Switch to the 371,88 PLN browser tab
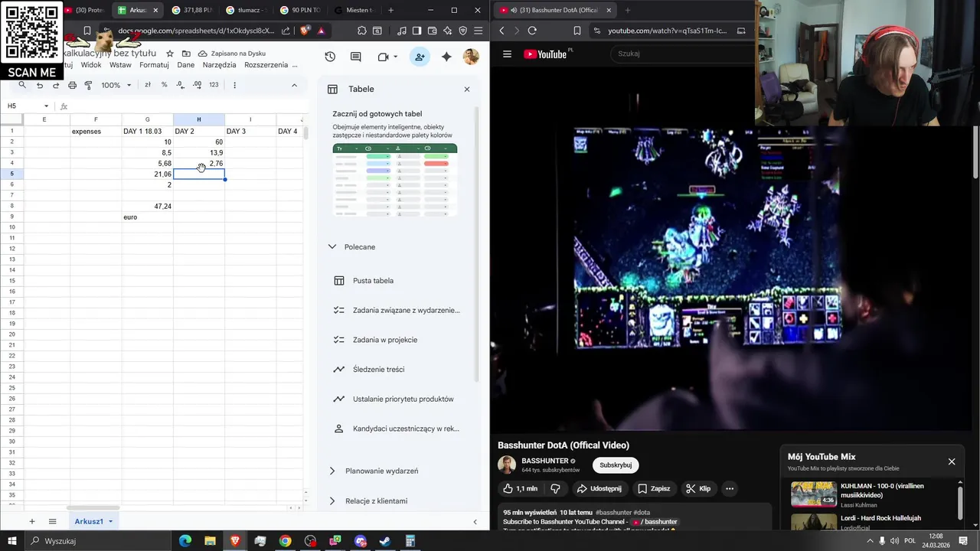Screen dimensions: 980x551 pyautogui.click(x=191, y=10)
